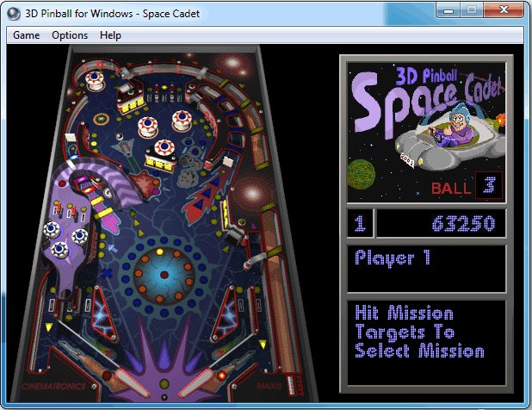
Task: Click the Player 1 label panel
Action: [426, 268]
